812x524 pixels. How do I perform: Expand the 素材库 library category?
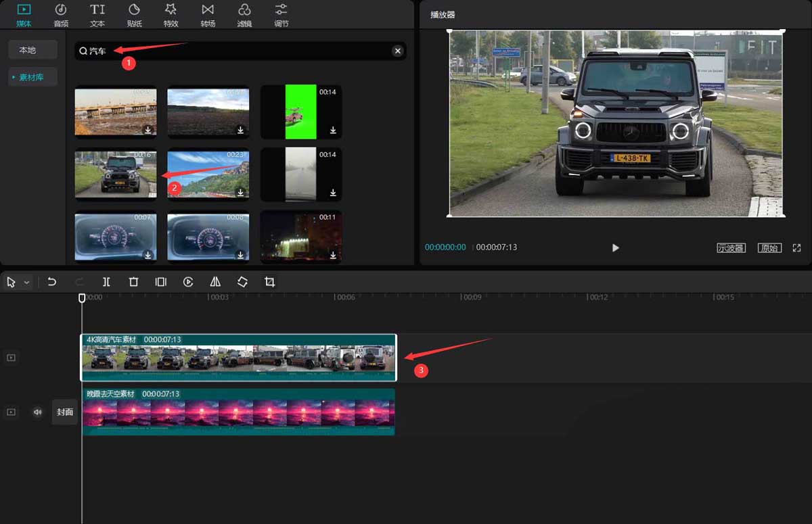click(32, 77)
